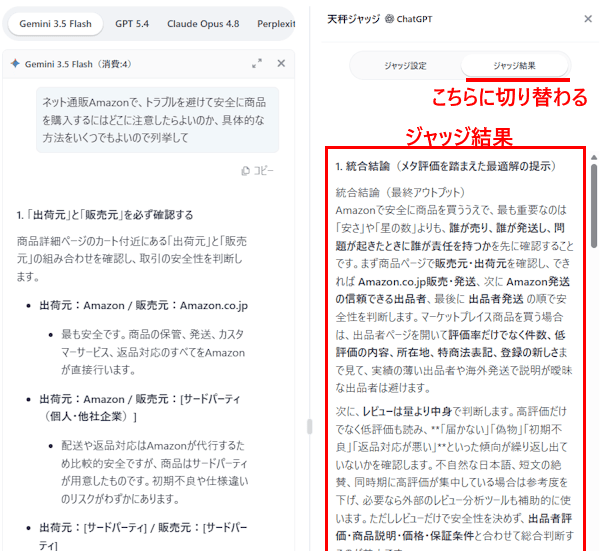This screenshot has width=600, height=551.
Task: Click the ChatGPT logo icon in the judge header
Action: [x=389, y=19]
